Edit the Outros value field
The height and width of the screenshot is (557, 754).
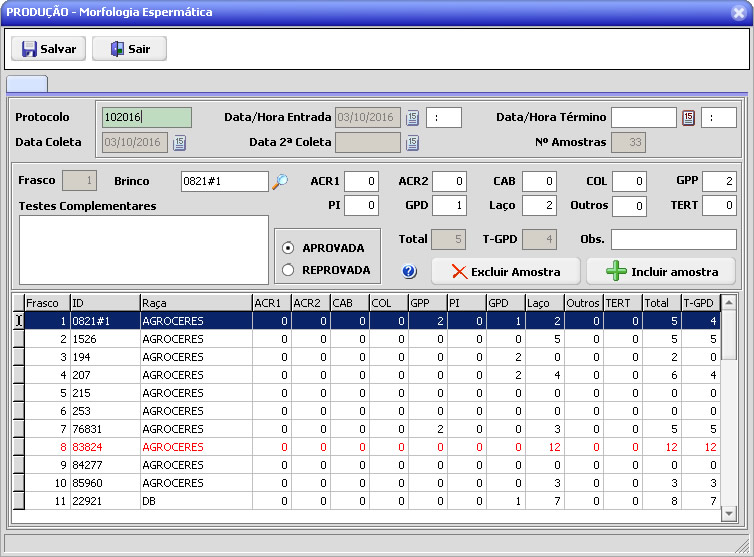(x=629, y=206)
